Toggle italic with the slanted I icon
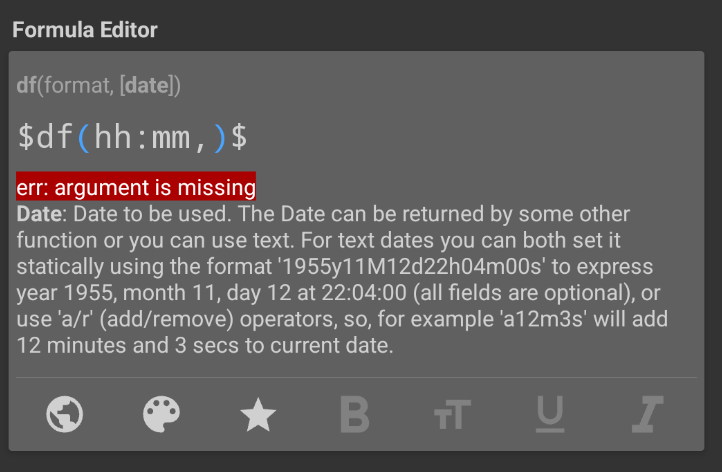 (647, 414)
